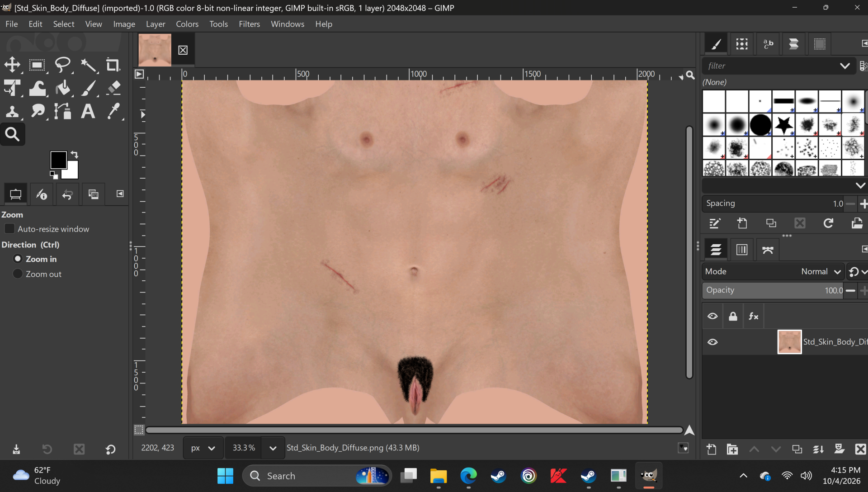This screenshot has height=492, width=868.
Task: Open File Explorer from the taskbar
Action: [x=438, y=476]
